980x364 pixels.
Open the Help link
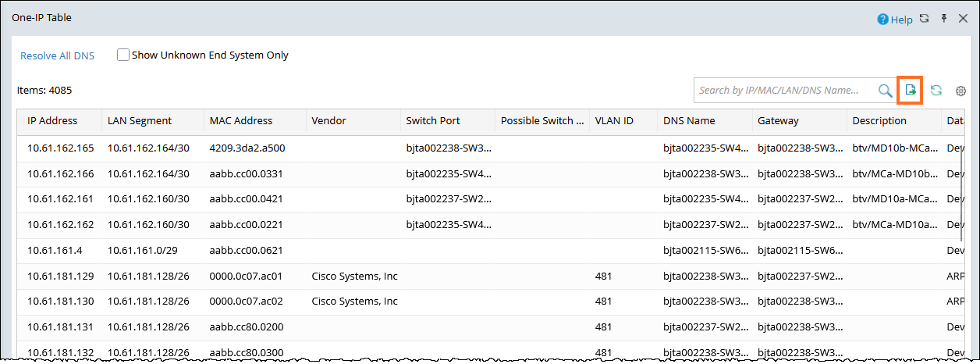click(x=901, y=20)
